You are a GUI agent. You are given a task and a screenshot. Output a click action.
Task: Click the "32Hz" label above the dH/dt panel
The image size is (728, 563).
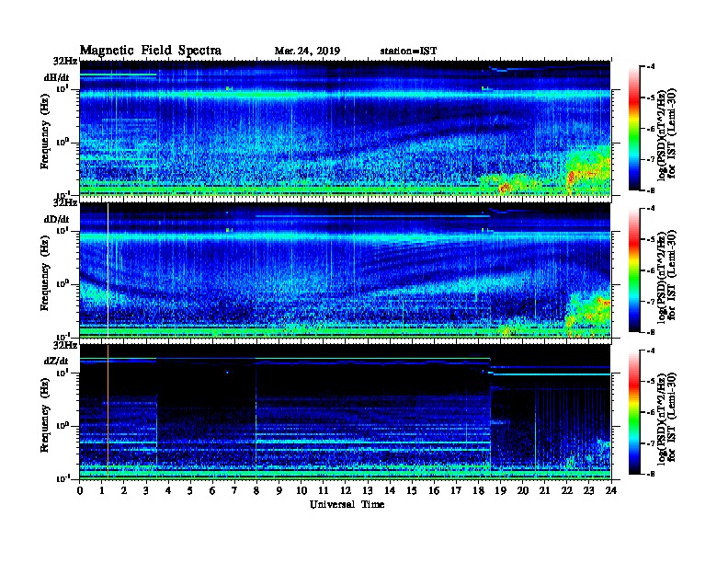click(65, 61)
